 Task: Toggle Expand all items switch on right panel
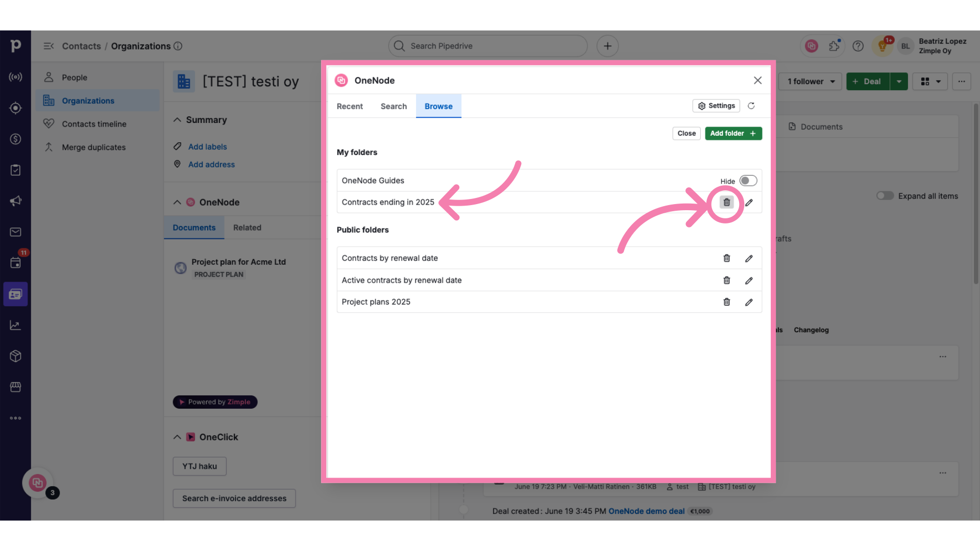tap(884, 196)
